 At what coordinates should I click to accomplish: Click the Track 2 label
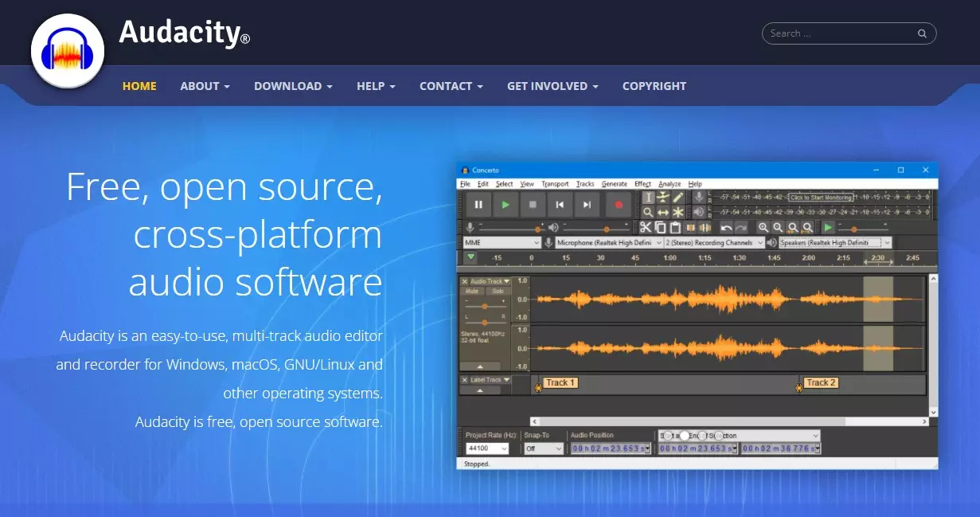821,383
